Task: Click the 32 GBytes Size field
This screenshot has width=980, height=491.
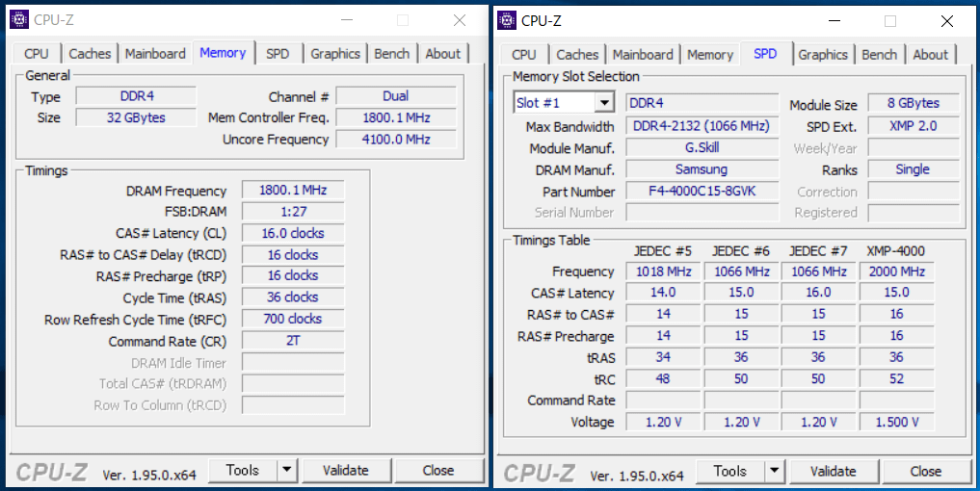Action: point(136,117)
